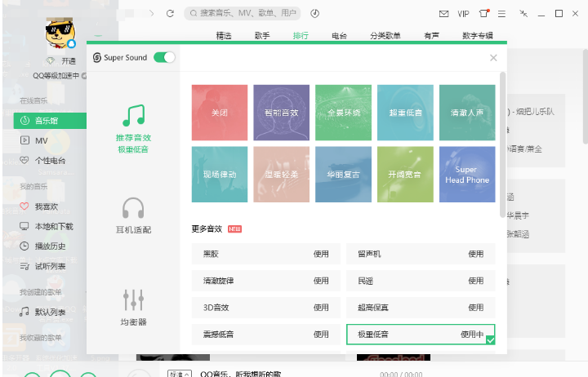Image resolution: width=588 pixels, height=377 pixels.
Task: Select the 现场律动 effect tile
Action: (220, 175)
